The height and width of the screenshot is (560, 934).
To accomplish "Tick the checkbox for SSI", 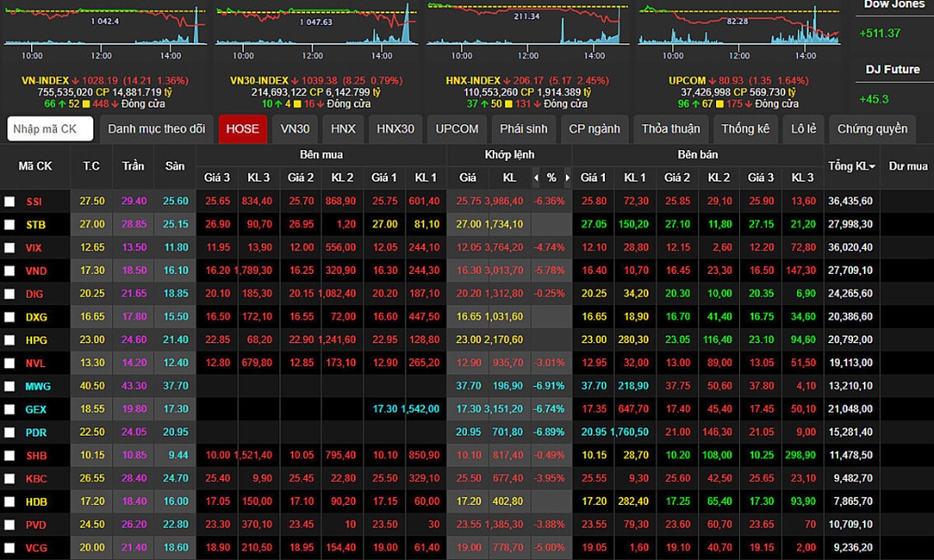I will 10,202.
